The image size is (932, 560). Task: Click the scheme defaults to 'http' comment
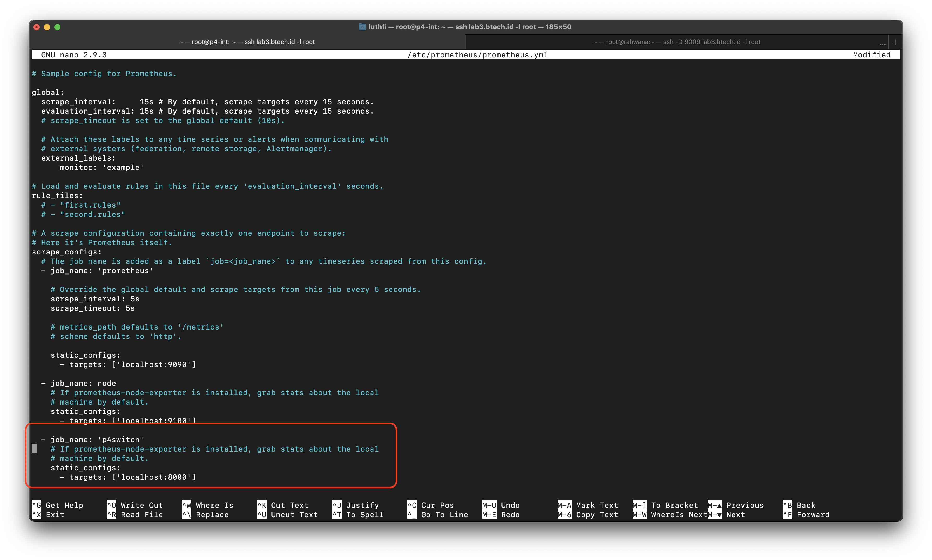click(116, 337)
